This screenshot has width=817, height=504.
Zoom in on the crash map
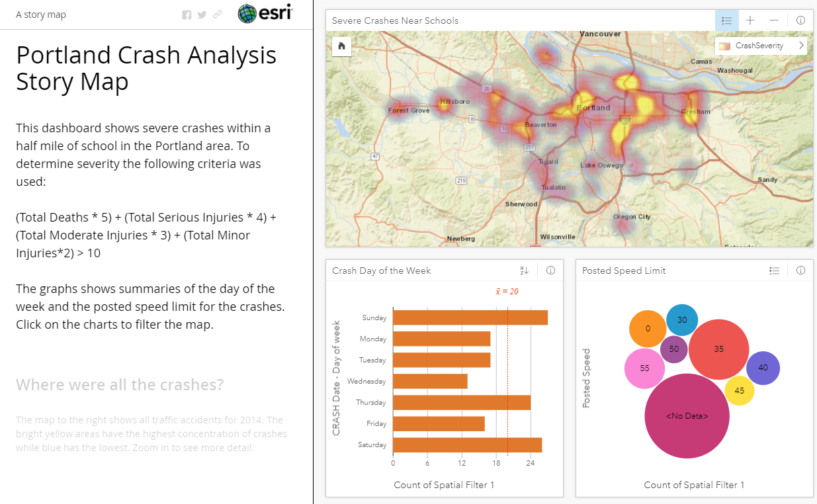tap(750, 21)
